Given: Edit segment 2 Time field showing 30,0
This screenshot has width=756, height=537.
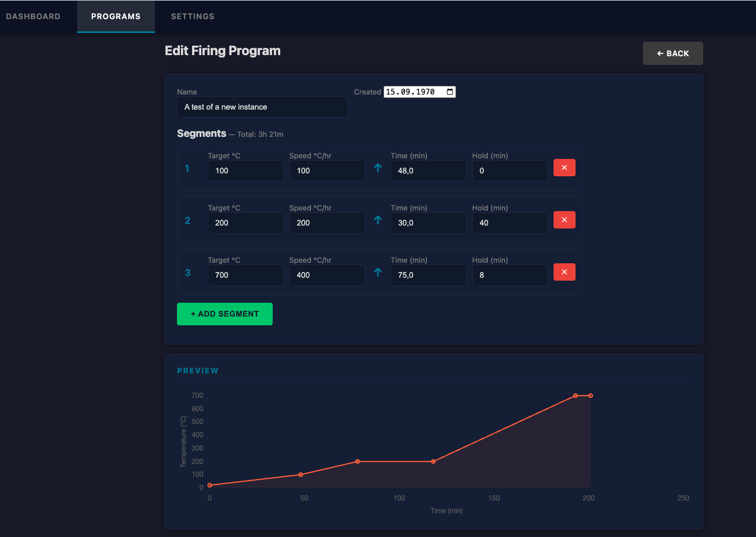Looking at the screenshot, I should point(428,223).
